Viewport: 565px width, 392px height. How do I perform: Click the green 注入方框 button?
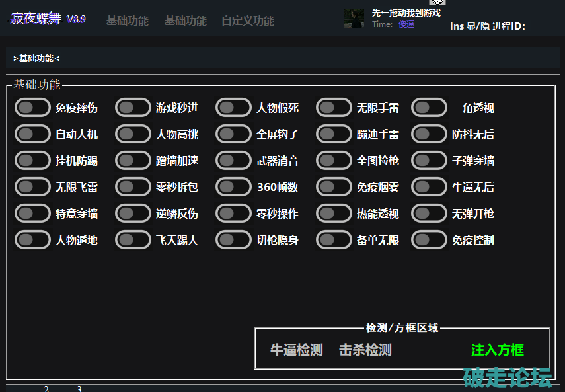497,350
